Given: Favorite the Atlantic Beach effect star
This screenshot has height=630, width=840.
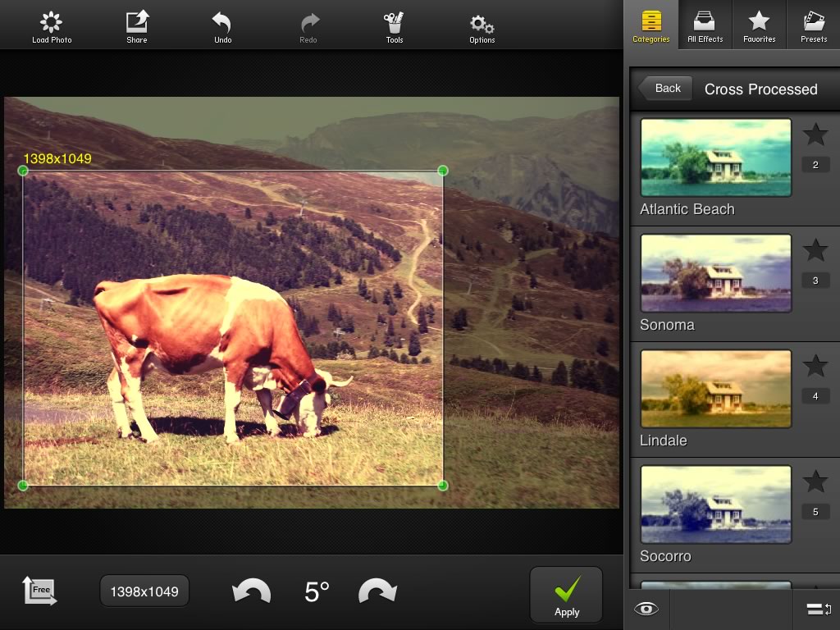Looking at the screenshot, I should (x=815, y=134).
